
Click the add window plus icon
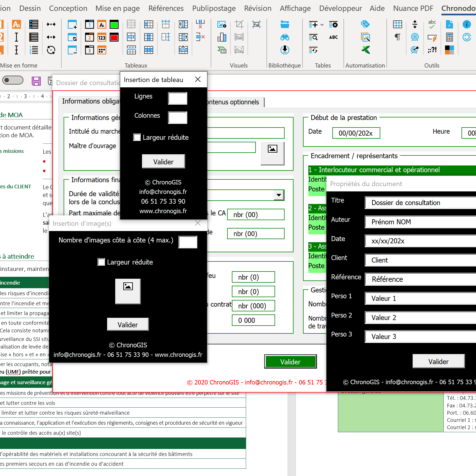pos(72,25)
